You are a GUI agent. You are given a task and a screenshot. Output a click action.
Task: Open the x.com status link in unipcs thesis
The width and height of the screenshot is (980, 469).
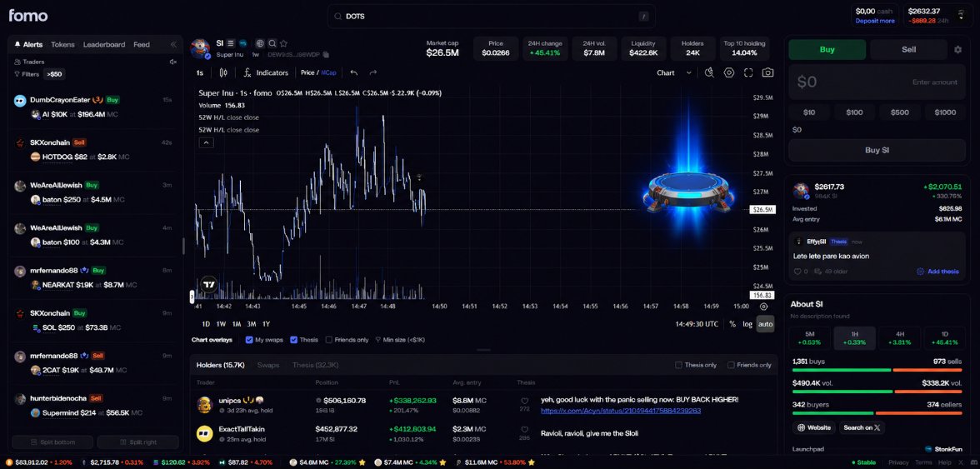point(621,411)
